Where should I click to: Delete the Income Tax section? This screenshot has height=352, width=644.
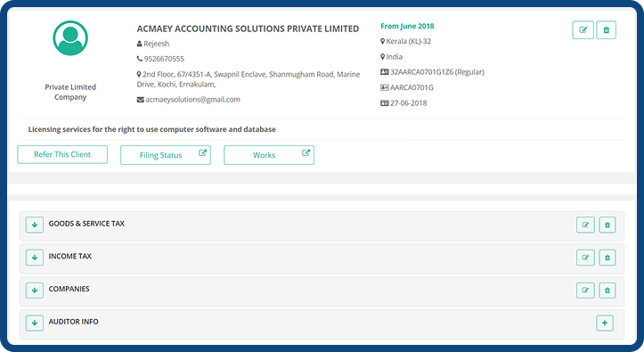coord(607,258)
